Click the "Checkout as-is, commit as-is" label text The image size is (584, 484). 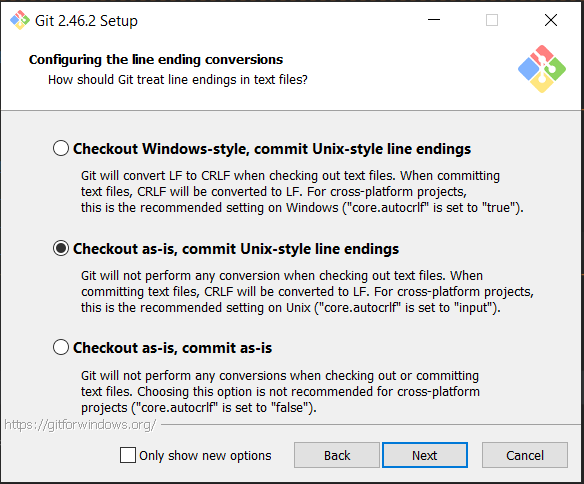(172, 348)
